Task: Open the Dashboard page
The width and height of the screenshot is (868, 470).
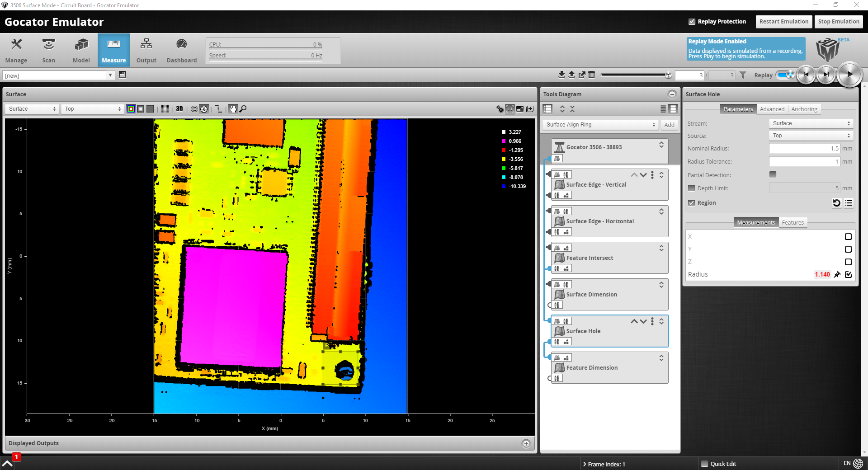Action: pyautogui.click(x=181, y=50)
